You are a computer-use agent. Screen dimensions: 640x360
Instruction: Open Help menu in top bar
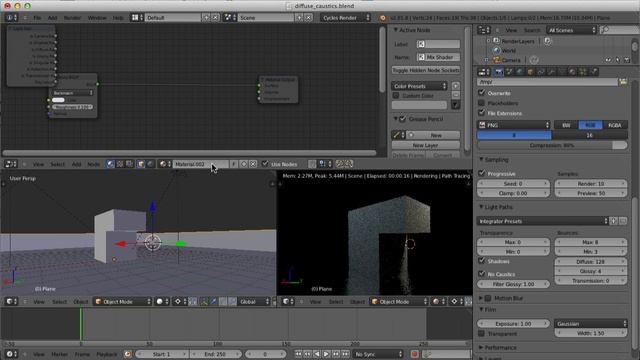tap(118, 18)
